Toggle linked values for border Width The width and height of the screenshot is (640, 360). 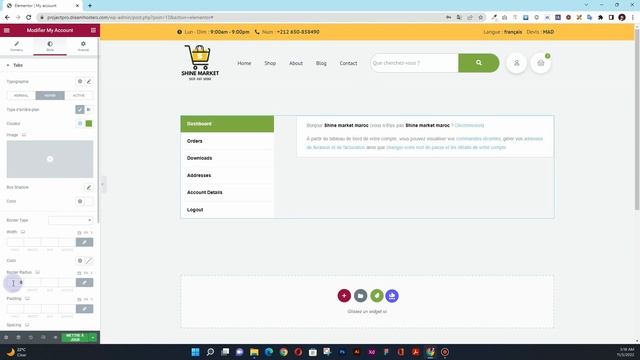click(x=84, y=242)
